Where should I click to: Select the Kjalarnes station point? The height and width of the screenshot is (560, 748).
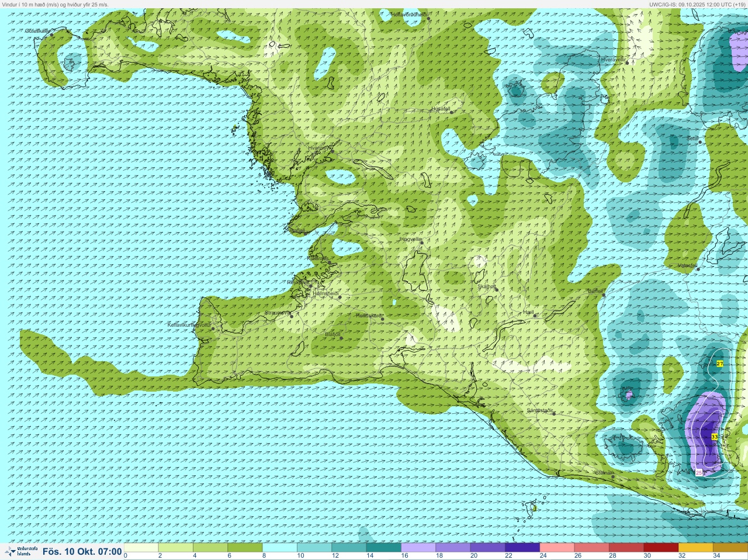pos(330,262)
